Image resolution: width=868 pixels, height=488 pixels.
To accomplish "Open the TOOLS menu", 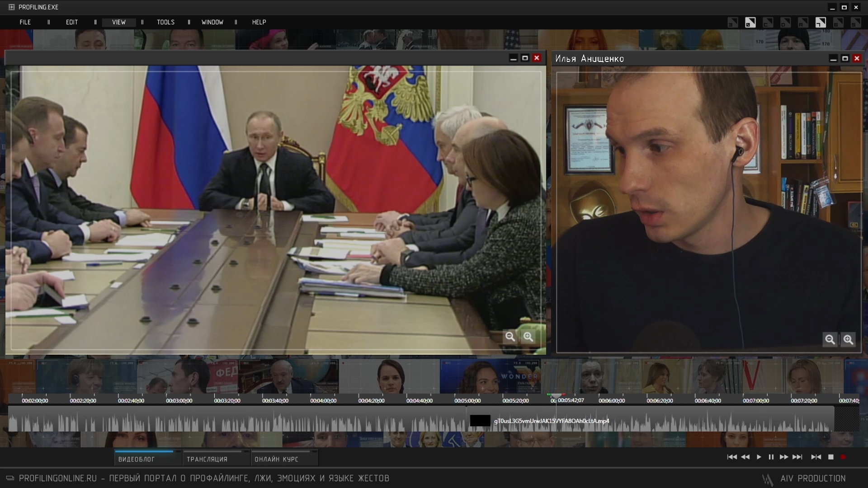I will pyautogui.click(x=165, y=22).
